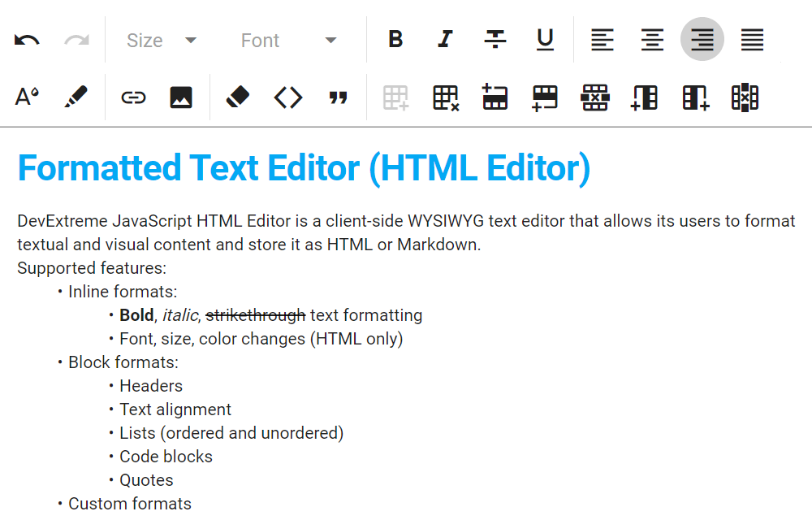
Task: Align text to the left
Action: click(x=603, y=39)
